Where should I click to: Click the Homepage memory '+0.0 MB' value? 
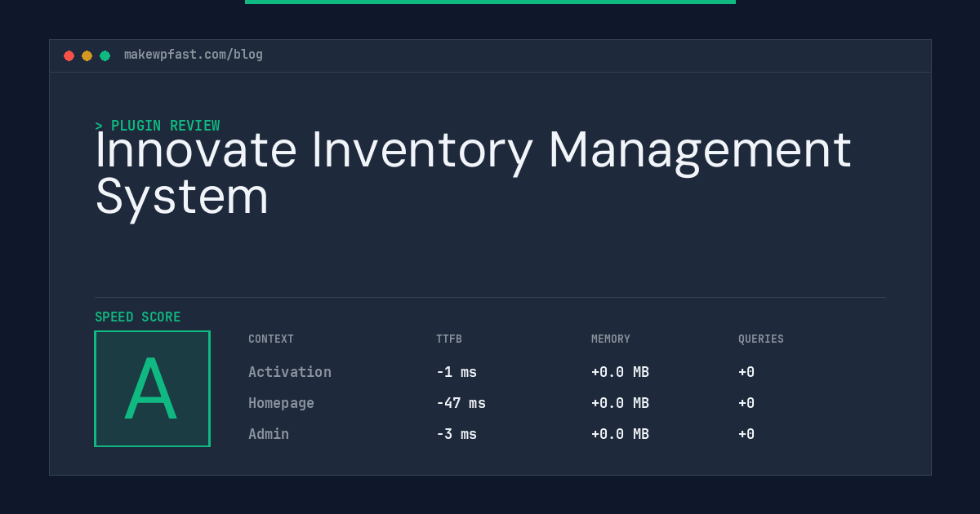coord(620,403)
